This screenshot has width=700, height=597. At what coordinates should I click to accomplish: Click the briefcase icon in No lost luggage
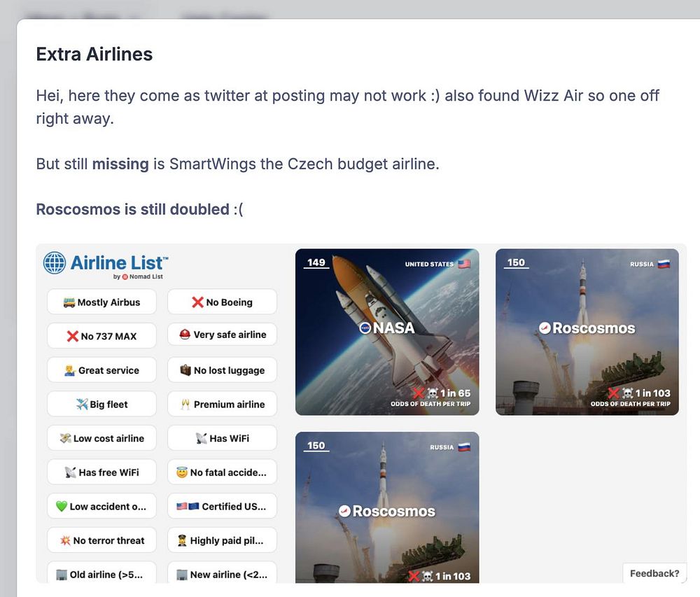pos(185,370)
